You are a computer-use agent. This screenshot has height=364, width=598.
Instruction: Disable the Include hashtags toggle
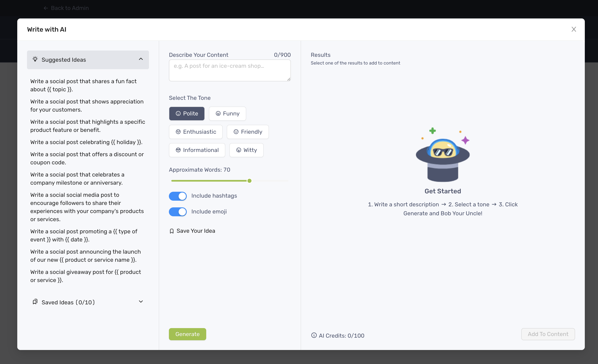(x=178, y=196)
